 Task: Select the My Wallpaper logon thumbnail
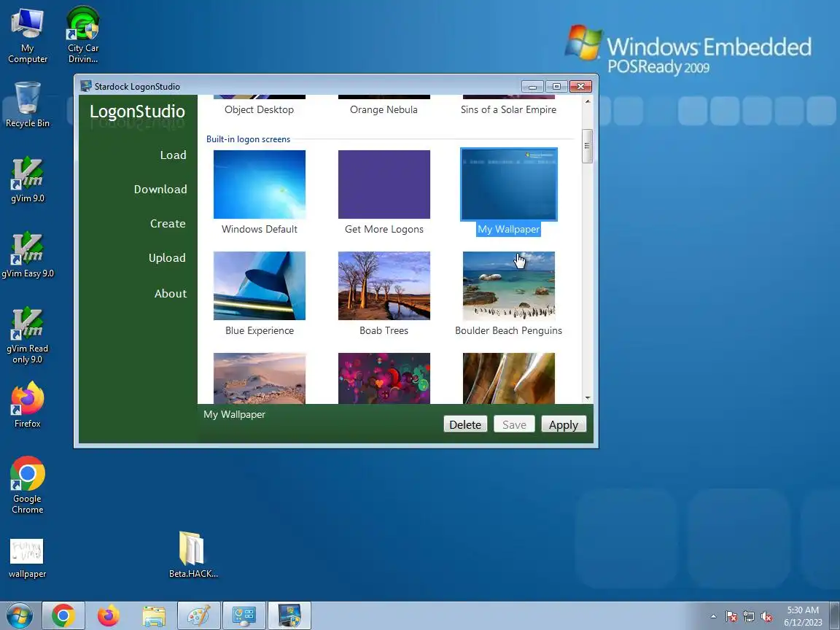point(509,184)
